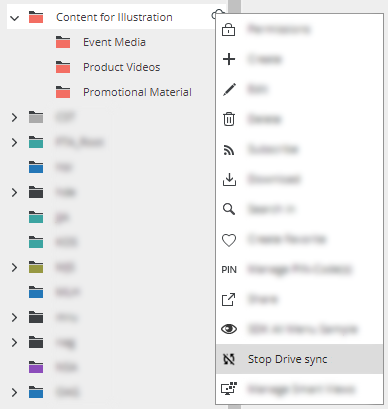Select the Content for Illustration folder label
388x409 pixels.
tap(114, 17)
